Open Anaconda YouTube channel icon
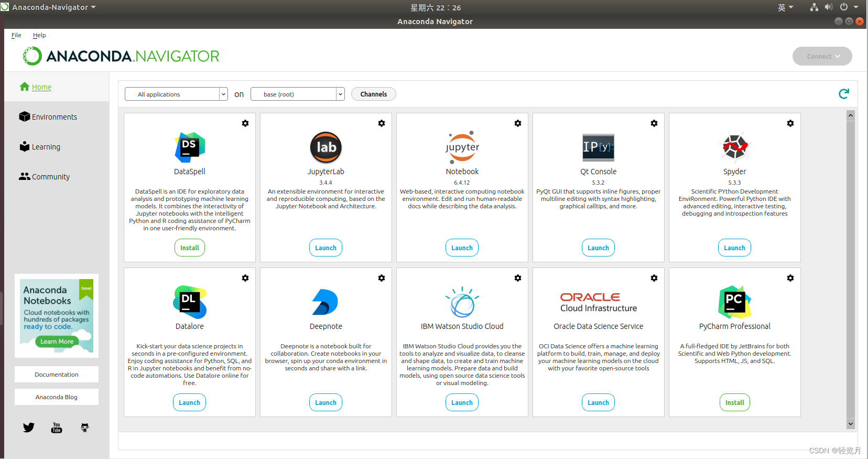 [x=57, y=428]
